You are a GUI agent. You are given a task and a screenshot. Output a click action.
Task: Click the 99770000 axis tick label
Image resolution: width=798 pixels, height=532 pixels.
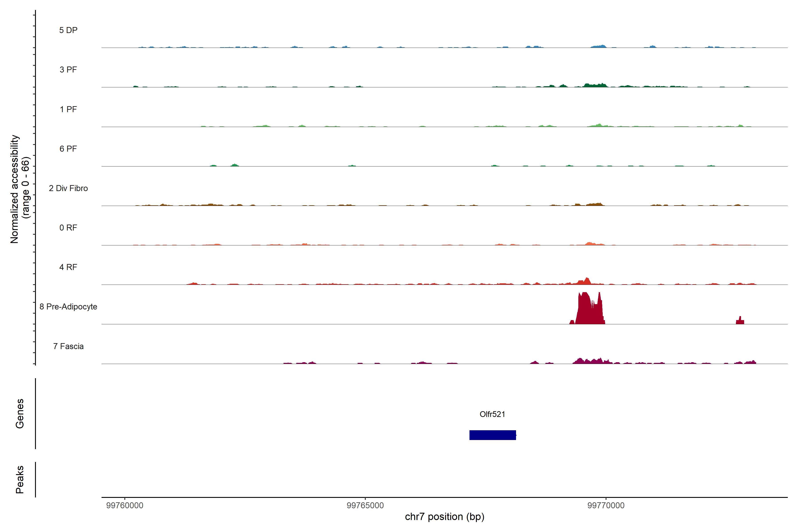tap(606, 505)
